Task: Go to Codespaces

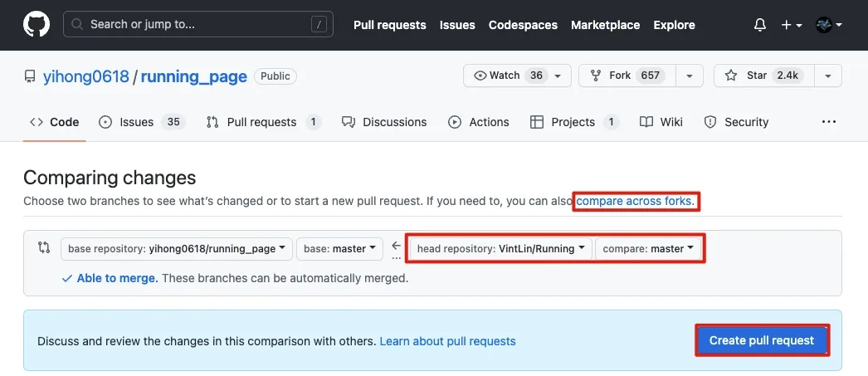Action: point(523,25)
